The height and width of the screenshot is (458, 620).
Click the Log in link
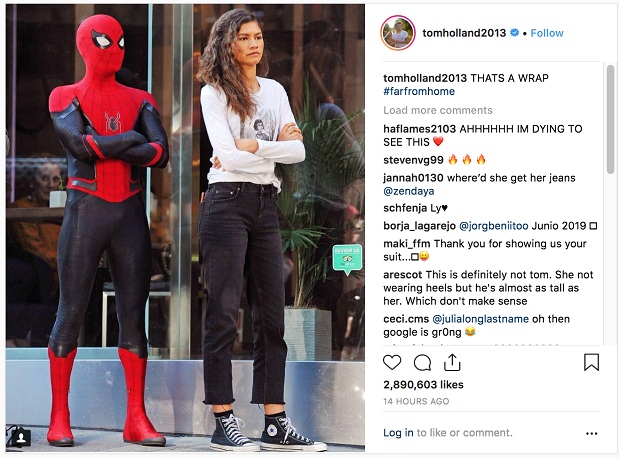point(398,433)
